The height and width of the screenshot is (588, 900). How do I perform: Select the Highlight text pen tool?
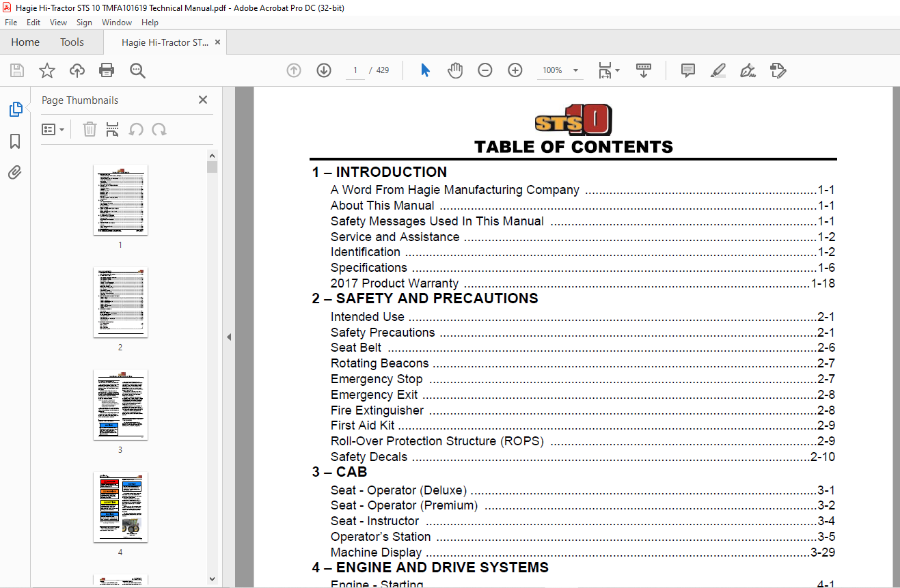pyautogui.click(x=718, y=70)
